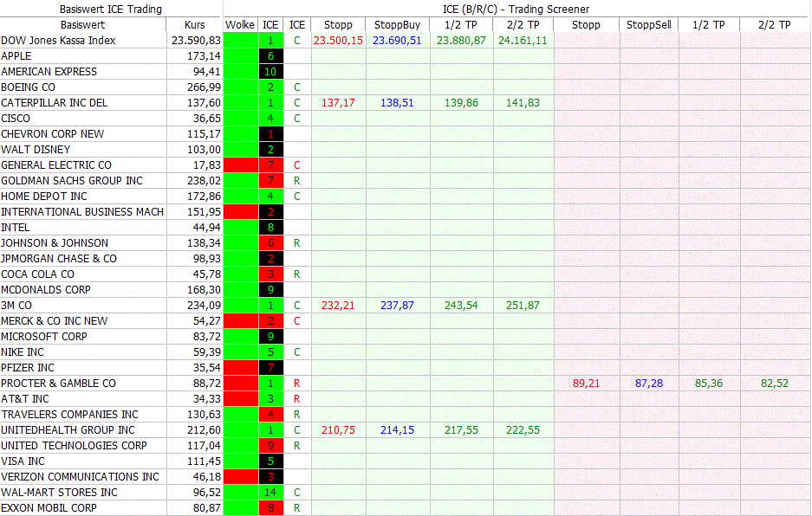The width and height of the screenshot is (812, 516).
Task: Select UNITED TECHNOLOGIES CORP
Action: [x=74, y=445]
